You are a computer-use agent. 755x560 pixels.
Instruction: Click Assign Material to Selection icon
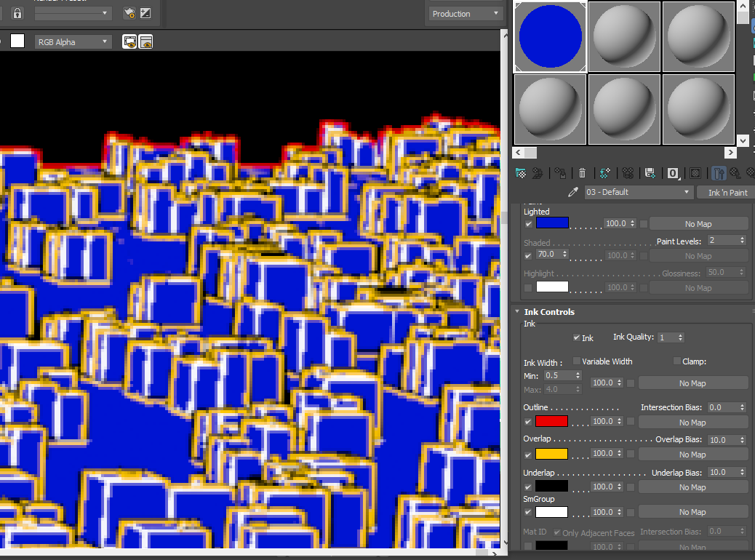(560, 173)
